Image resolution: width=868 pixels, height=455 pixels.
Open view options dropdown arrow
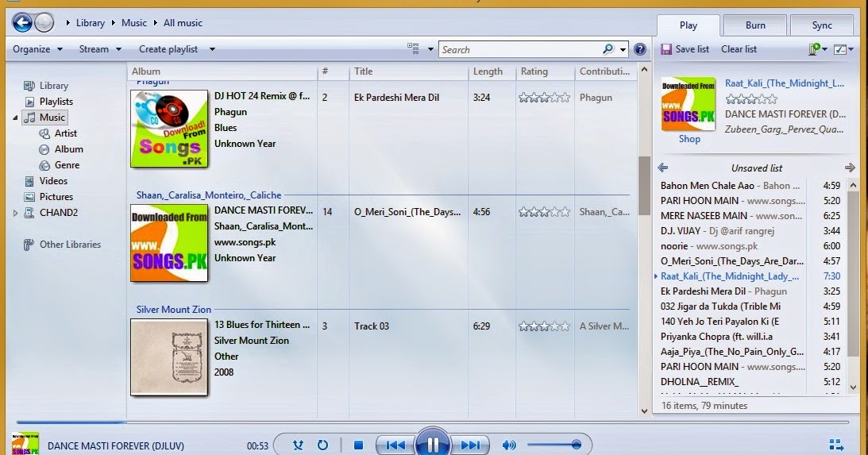(430, 49)
